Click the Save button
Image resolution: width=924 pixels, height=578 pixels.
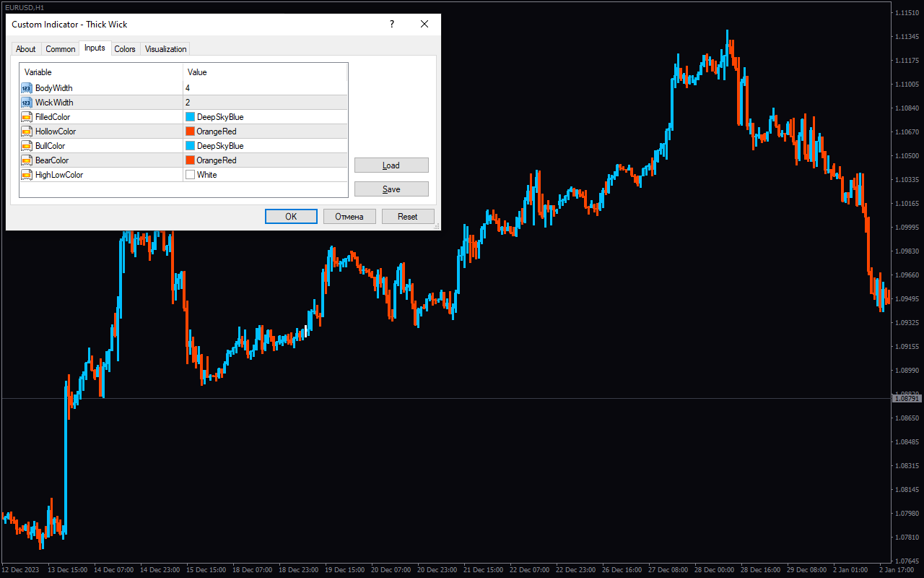391,189
